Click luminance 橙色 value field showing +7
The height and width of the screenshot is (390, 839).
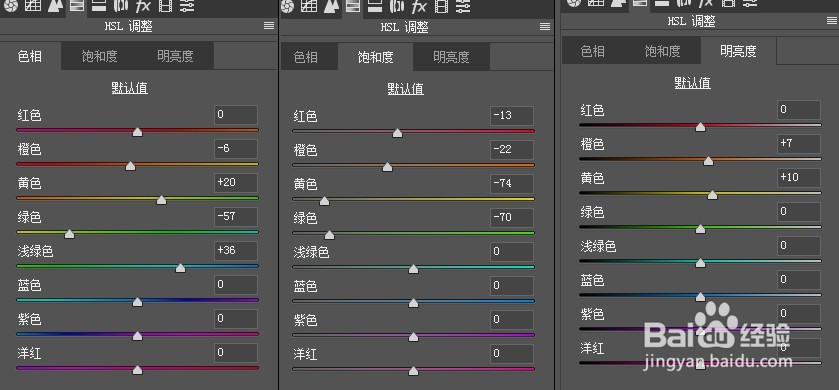click(x=799, y=144)
